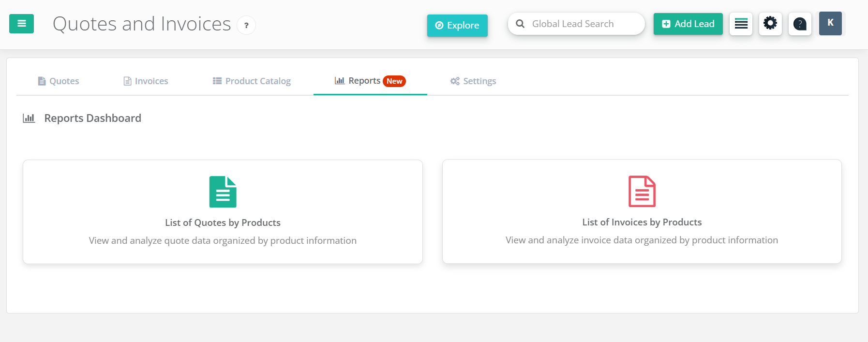This screenshot has height=342, width=868.
Task: Click the quote data description text
Action: tap(223, 240)
